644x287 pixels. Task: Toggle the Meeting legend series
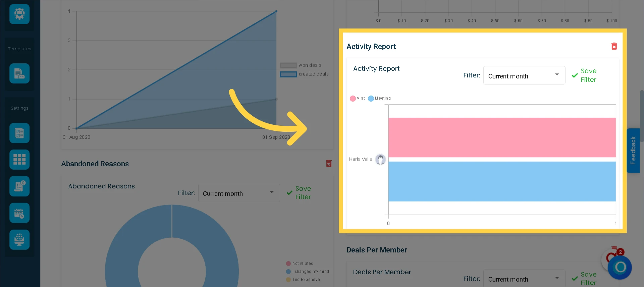point(379,98)
